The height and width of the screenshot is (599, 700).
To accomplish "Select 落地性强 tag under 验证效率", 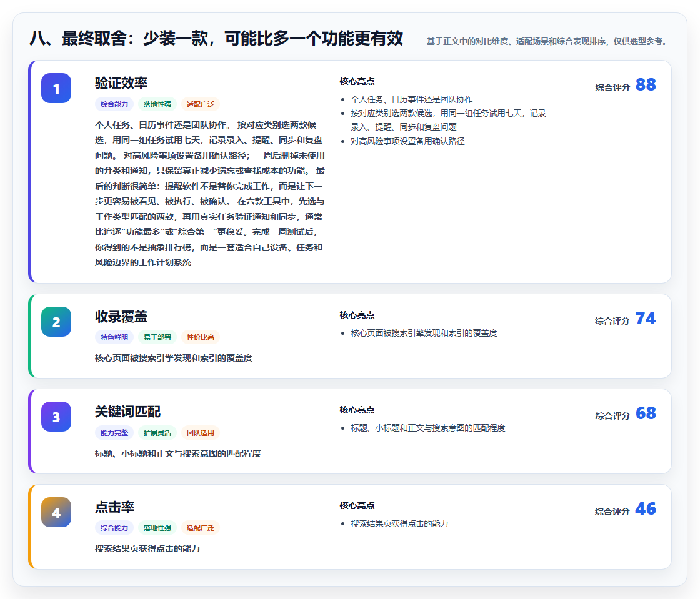I will [157, 104].
